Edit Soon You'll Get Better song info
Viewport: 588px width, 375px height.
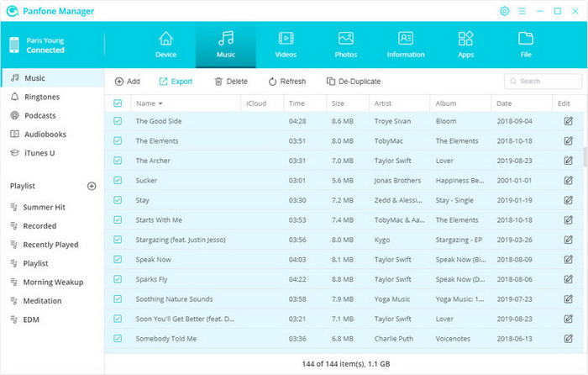[569, 319]
